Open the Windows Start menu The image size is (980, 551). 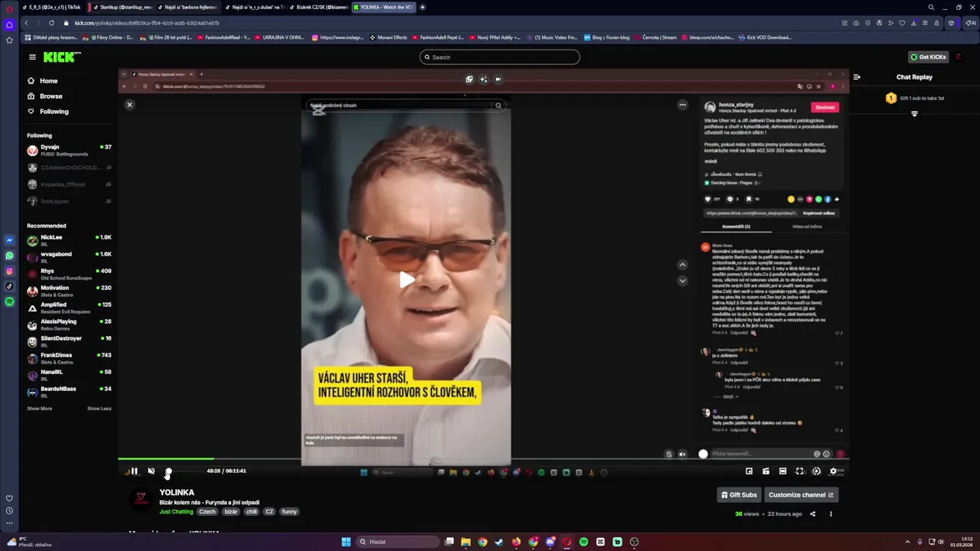346,542
